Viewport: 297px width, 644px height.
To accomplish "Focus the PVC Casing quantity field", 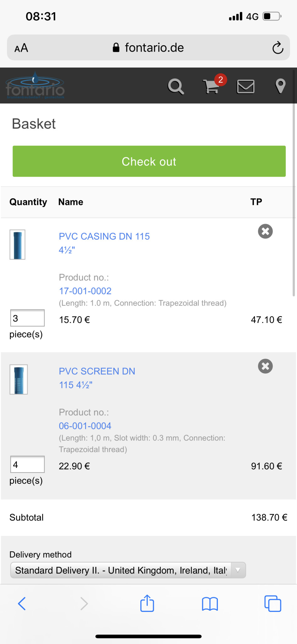I will coord(27,318).
